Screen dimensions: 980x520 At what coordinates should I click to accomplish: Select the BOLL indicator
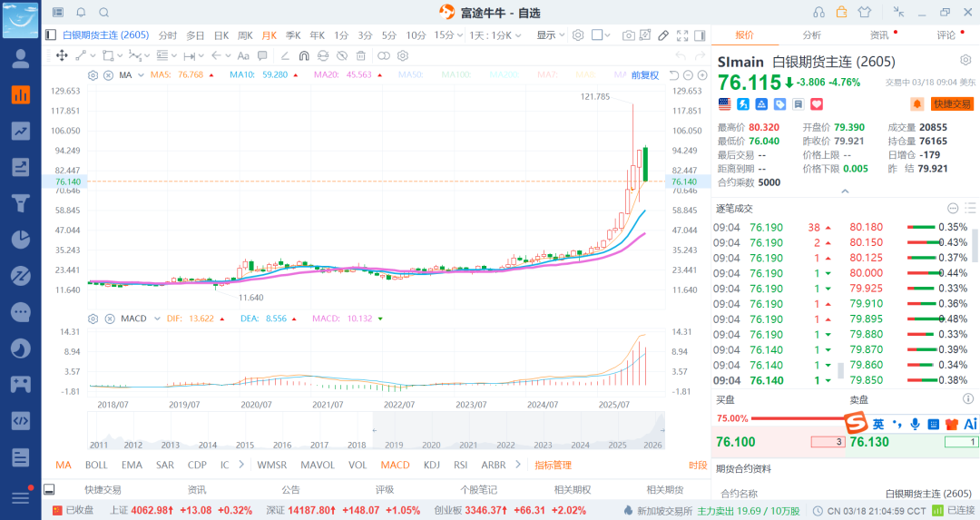click(96, 465)
